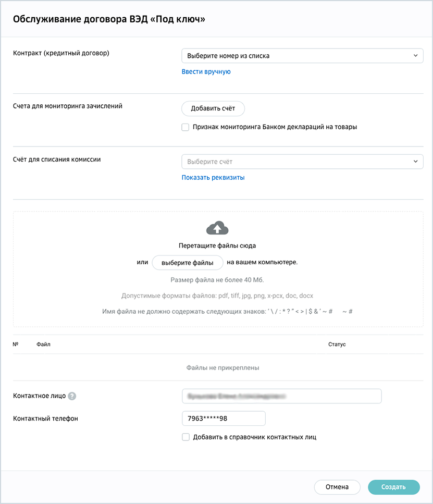Click the Показать реквизиты link

[x=213, y=177]
